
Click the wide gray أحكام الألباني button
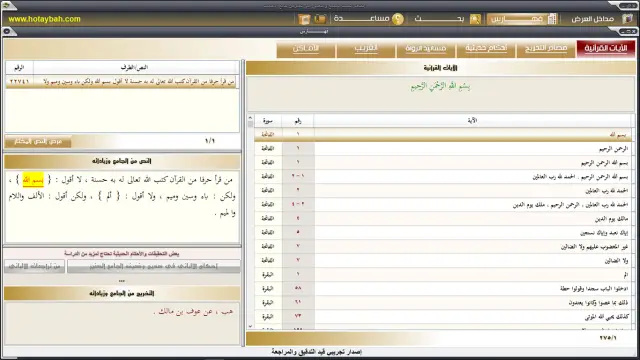point(153,266)
